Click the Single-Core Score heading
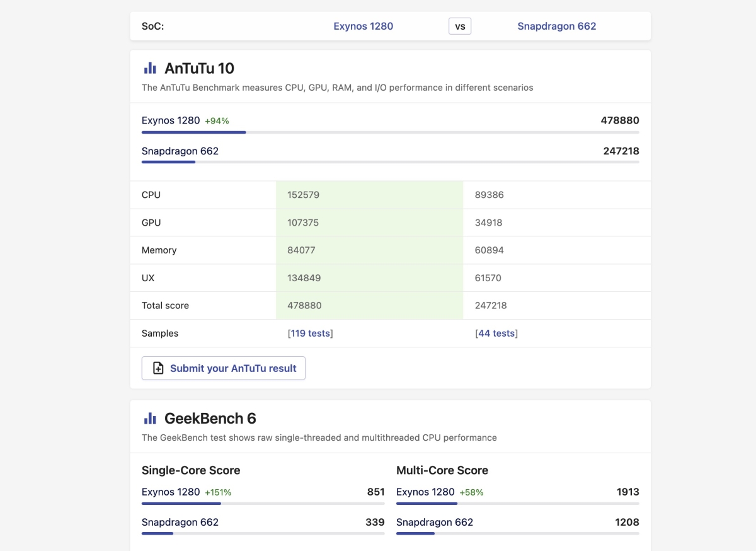The height and width of the screenshot is (551, 756). click(x=191, y=470)
